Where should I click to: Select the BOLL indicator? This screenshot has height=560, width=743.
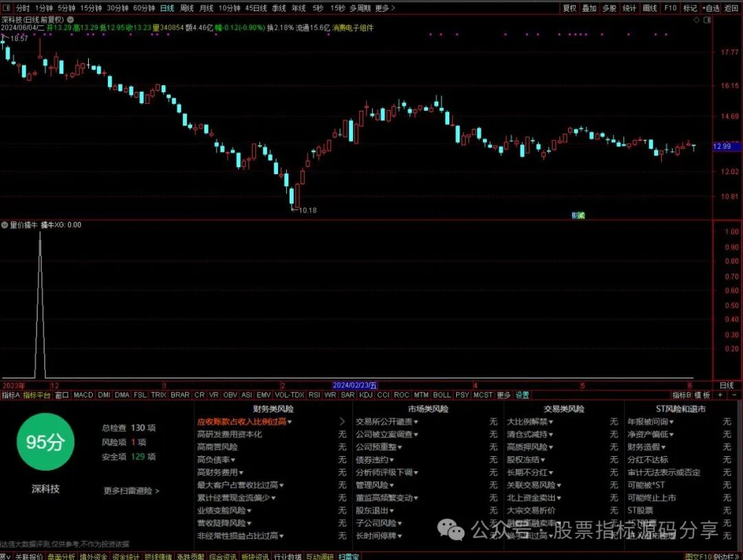442,395
